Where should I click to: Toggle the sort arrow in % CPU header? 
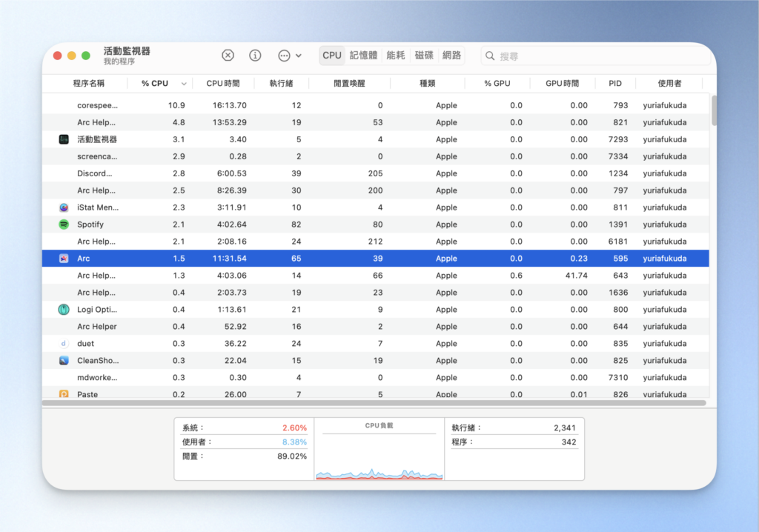pyautogui.click(x=184, y=84)
